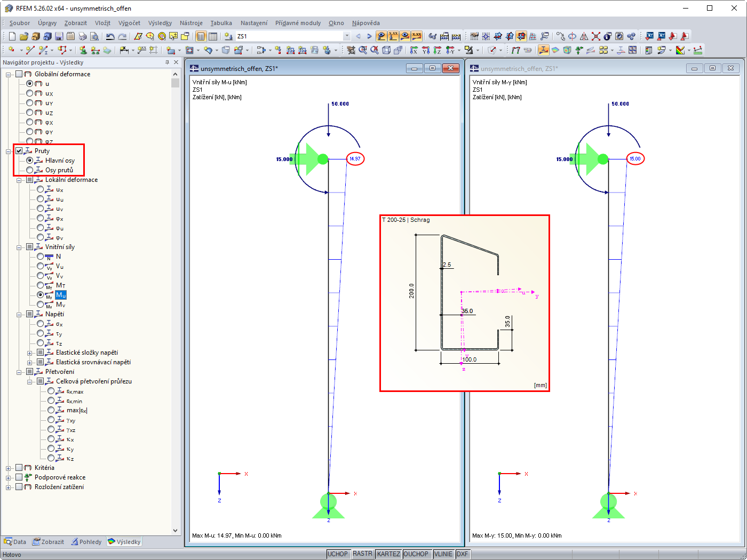This screenshot has width=747, height=560.
Task: Collapse the Vnitřní síly tree node
Action: [19, 247]
